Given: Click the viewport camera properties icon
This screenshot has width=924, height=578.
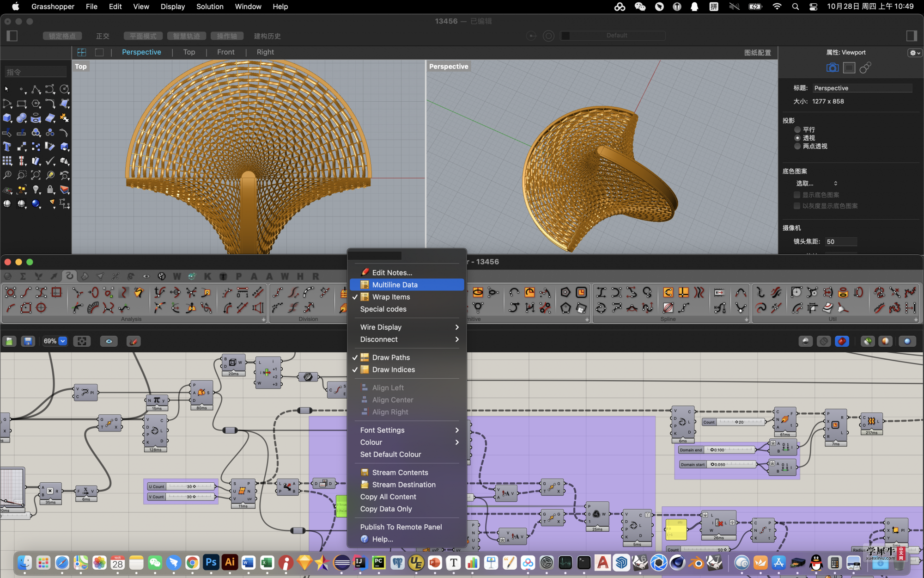Looking at the screenshot, I should [833, 68].
